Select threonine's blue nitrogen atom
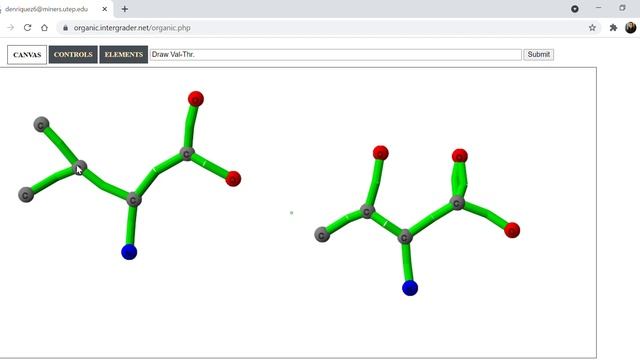The width and height of the screenshot is (640, 360). pos(410,288)
